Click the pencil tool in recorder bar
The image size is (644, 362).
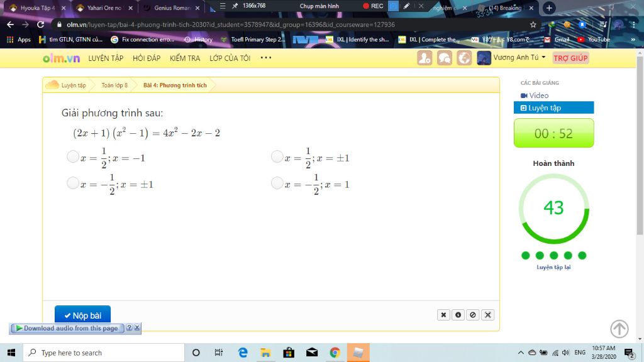[x=406, y=6]
